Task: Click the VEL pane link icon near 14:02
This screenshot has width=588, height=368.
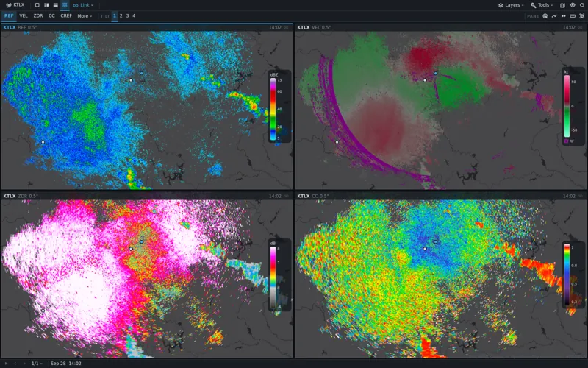Action: pyautogui.click(x=580, y=27)
